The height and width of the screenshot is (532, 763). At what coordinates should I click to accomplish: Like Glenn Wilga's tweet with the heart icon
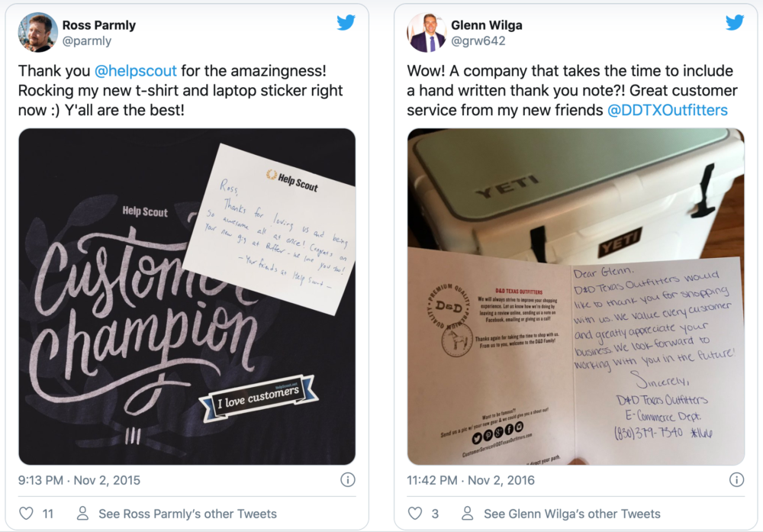[x=414, y=514]
